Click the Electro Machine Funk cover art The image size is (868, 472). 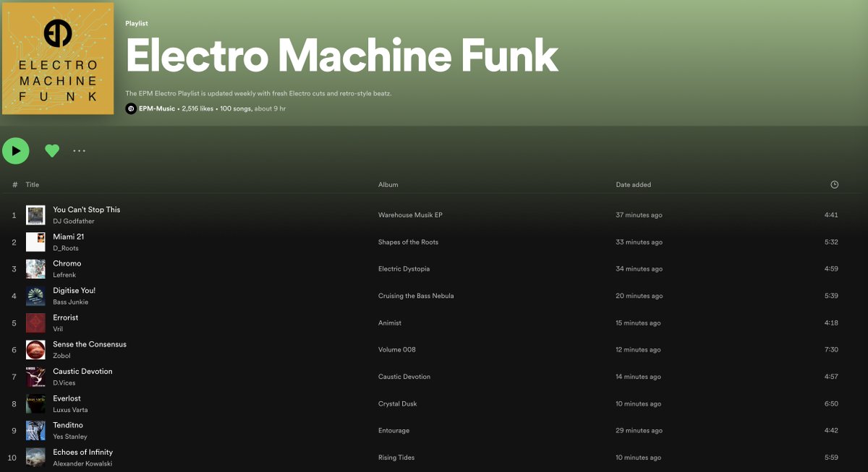(x=58, y=59)
